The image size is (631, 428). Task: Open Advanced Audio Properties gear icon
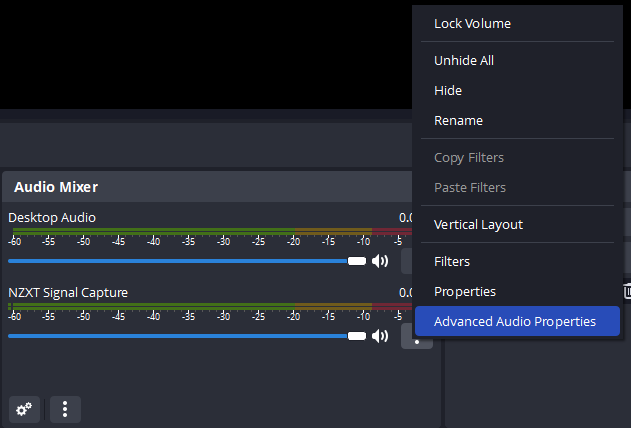click(24, 409)
